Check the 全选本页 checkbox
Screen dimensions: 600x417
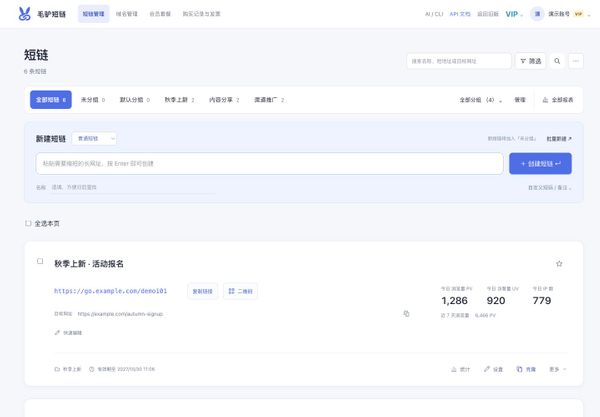(28, 223)
